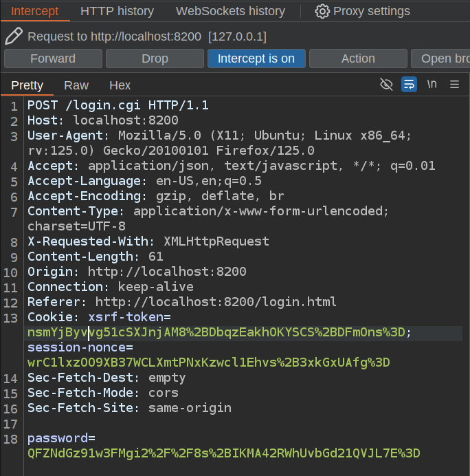
Task: Open the Action menu
Action: 358,58
